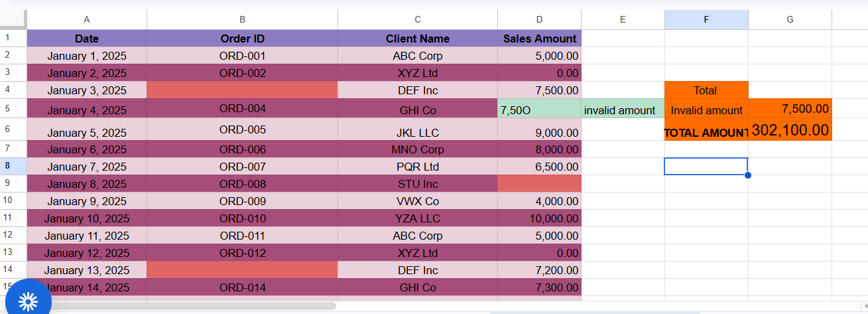868x314 pixels.
Task: Click the select-all corner box
Action: coord(13,20)
